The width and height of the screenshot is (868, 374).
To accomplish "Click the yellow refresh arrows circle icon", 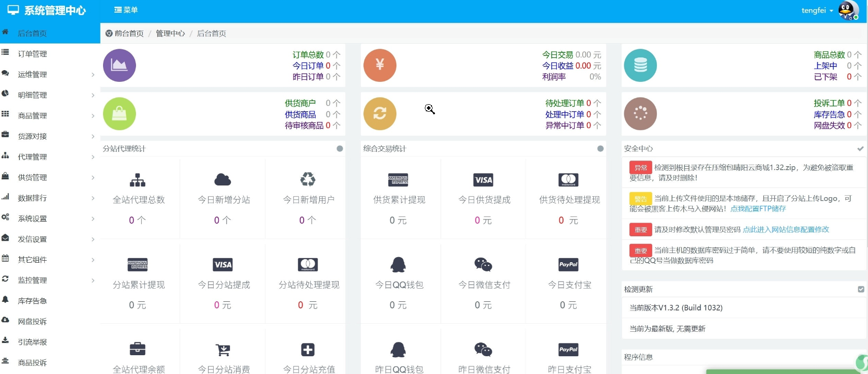I will [x=380, y=113].
